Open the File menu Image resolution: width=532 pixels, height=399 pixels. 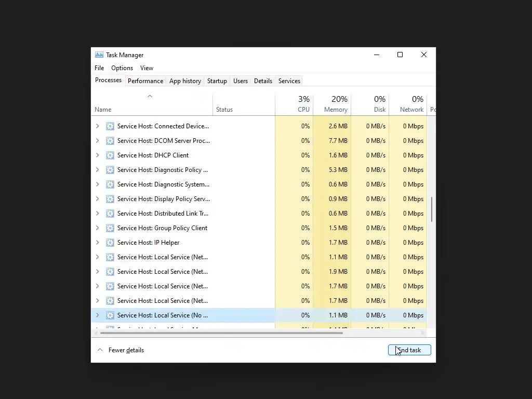[99, 68]
